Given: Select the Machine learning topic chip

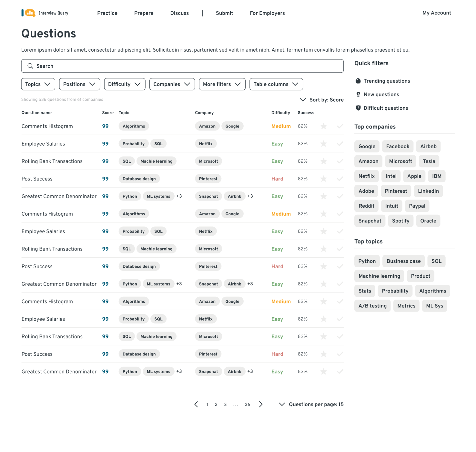Looking at the screenshot, I should pyautogui.click(x=379, y=276).
